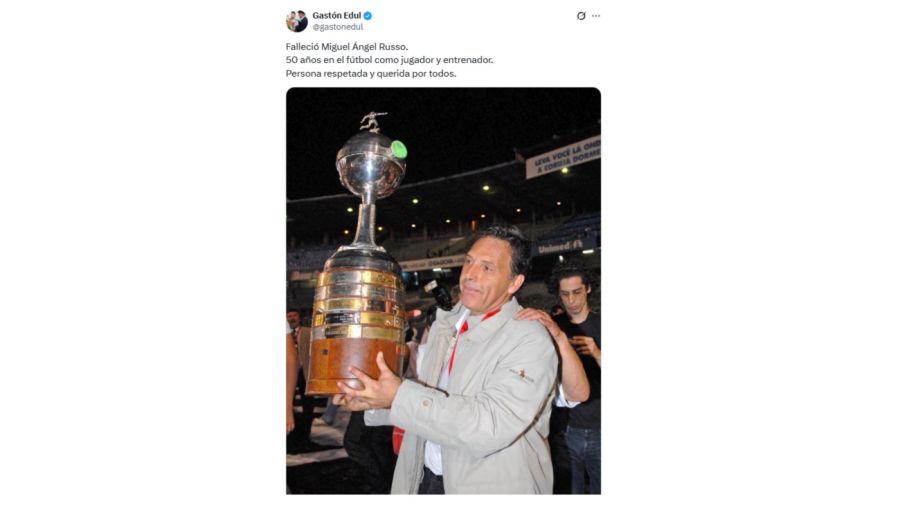Click the 'Falleció Miguel Ángel Russo' text line
Screen dimensions: 900x505
347,46
